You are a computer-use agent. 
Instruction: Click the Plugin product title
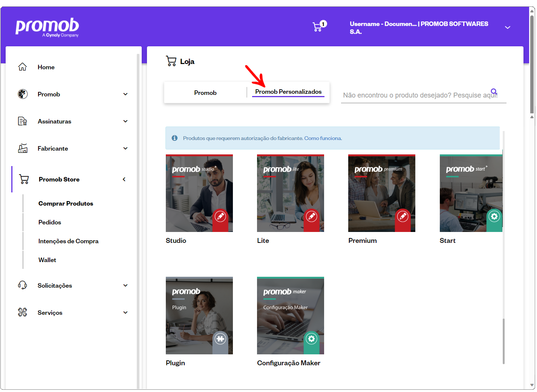(175, 363)
